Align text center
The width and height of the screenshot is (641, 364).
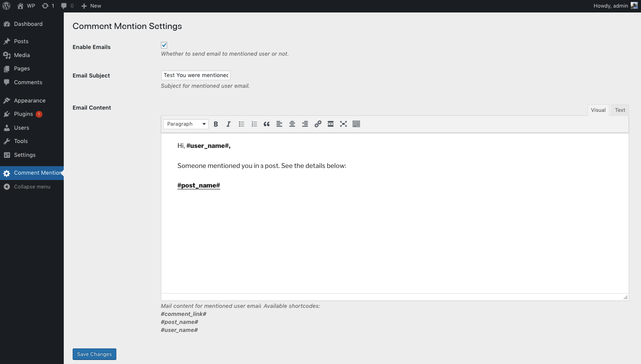292,124
